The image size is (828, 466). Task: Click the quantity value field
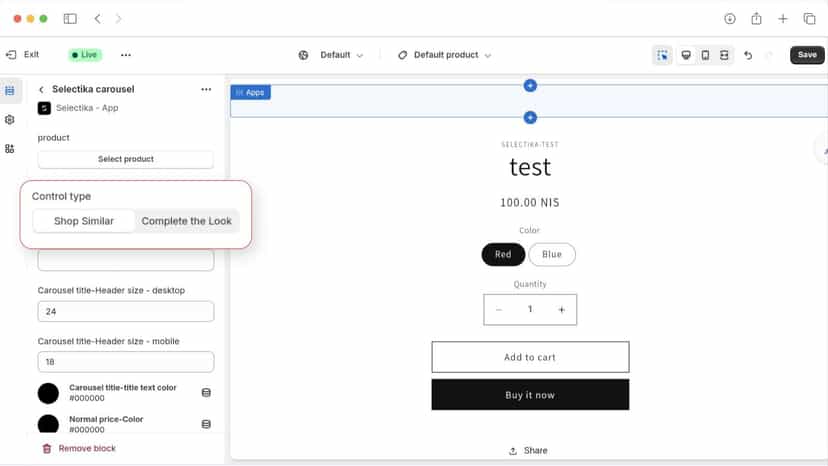coord(530,310)
